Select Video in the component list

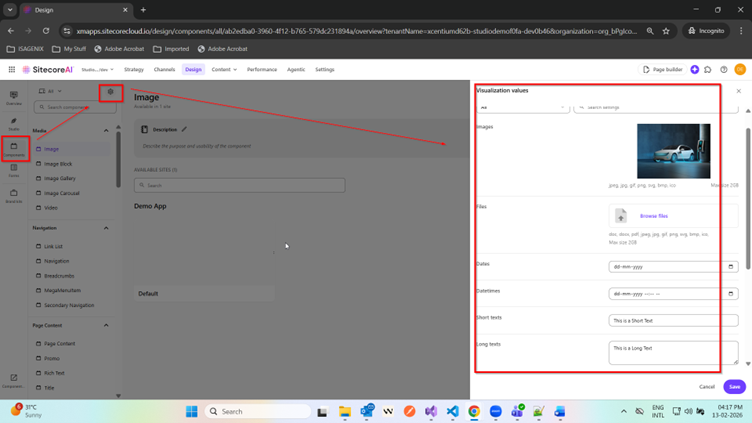[x=50, y=208]
